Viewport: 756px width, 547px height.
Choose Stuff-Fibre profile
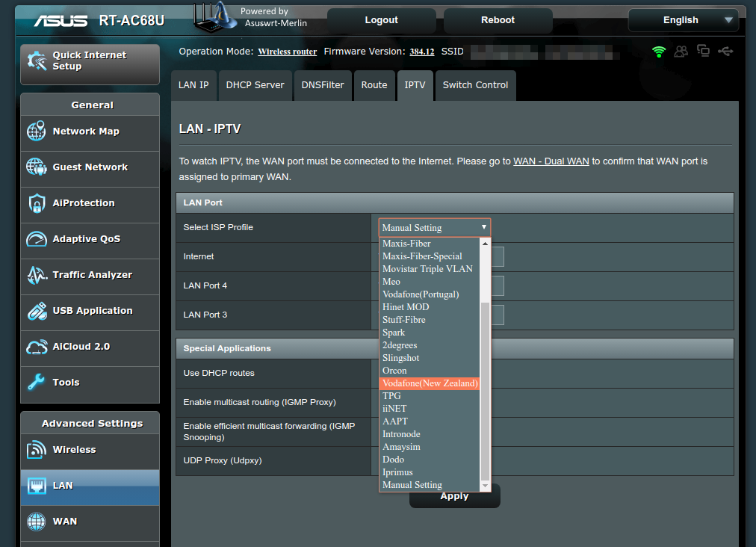(429, 320)
